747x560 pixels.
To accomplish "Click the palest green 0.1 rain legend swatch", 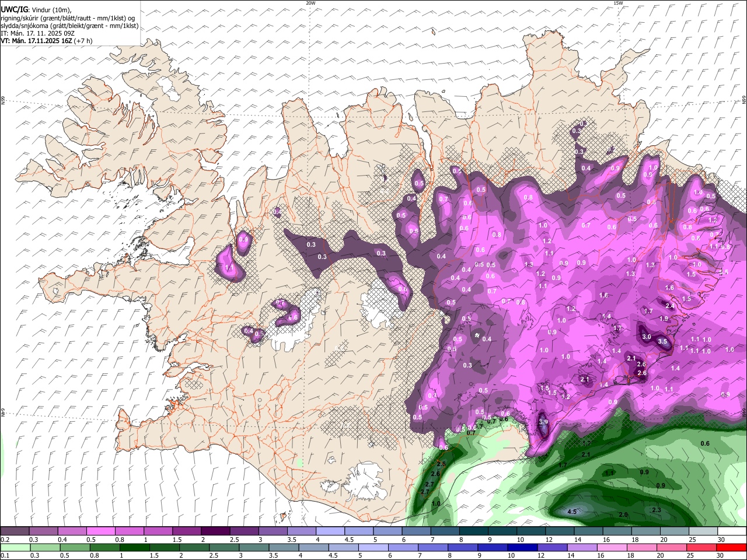I will (x=15, y=547).
